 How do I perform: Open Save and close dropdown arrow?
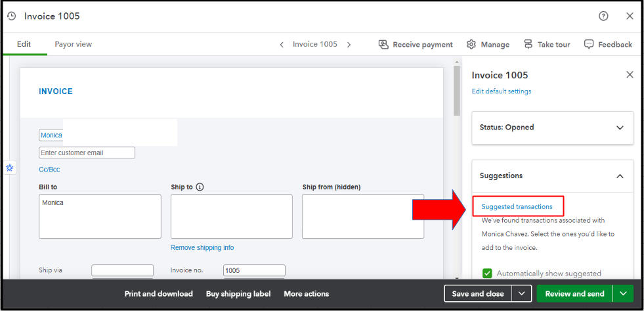tap(521, 294)
